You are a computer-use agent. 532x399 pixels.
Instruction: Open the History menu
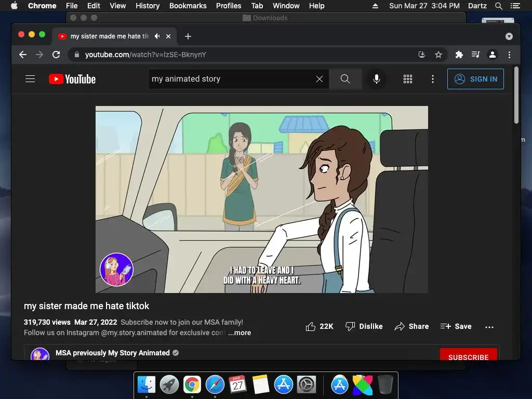pyautogui.click(x=148, y=6)
